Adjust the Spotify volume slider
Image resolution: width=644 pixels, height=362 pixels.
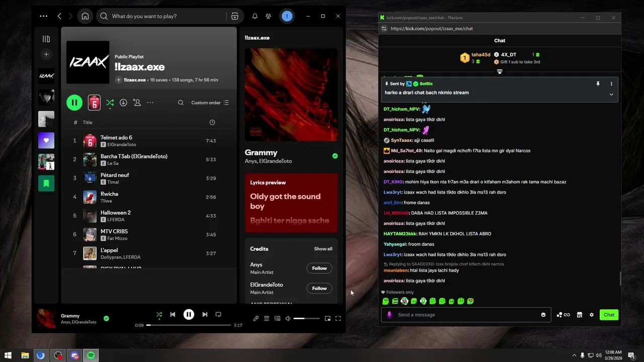(x=306, y=318)
